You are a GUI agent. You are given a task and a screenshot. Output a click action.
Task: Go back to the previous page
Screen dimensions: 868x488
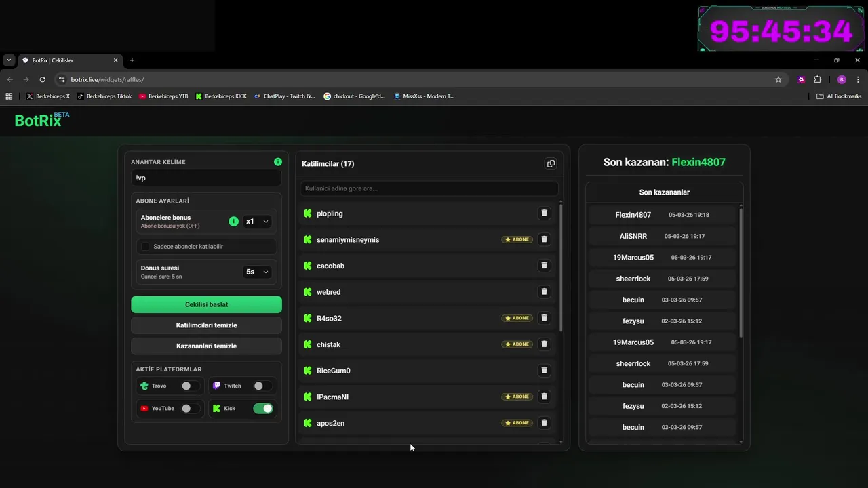(x=9, y=79)
